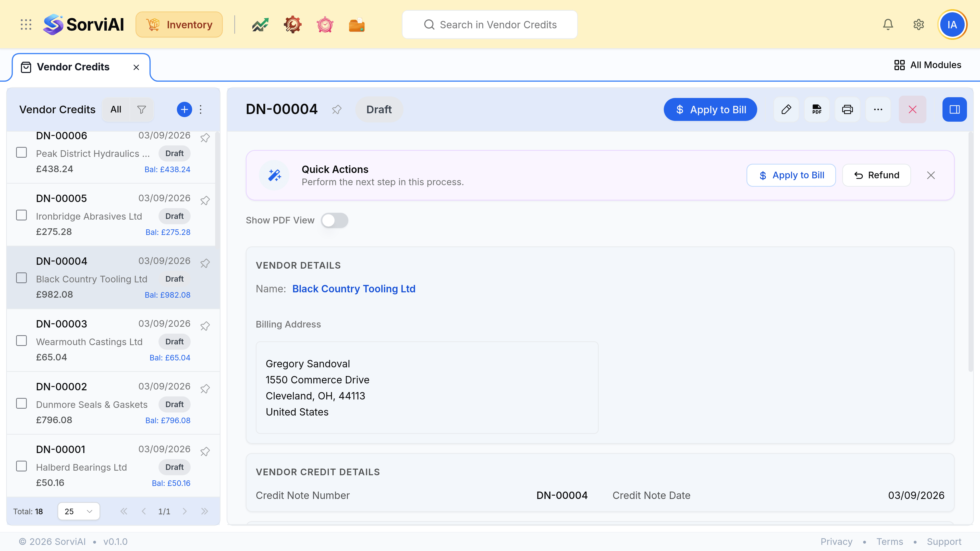Viewport: 980px width, 551px height.
Task: Pin DN-00003 in the list
Action: (x=205, y=325)
